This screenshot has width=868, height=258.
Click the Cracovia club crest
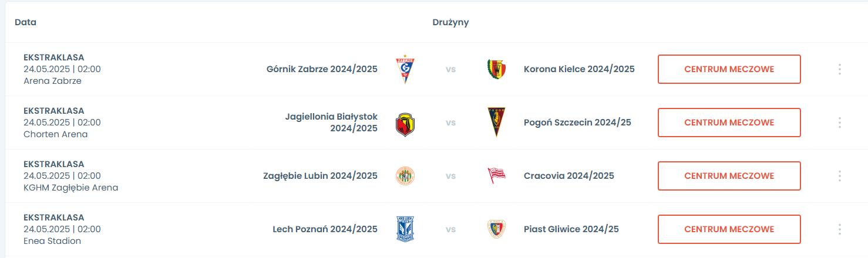(496, 176)
